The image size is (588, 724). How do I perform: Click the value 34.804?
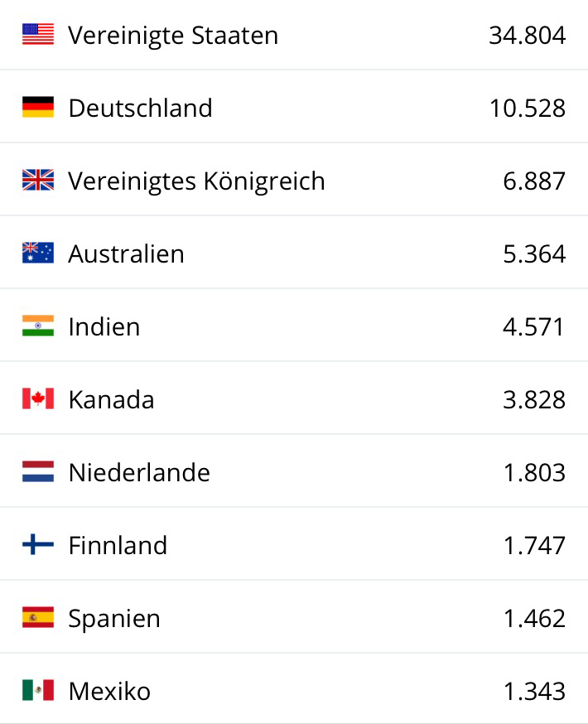[x=528, y=36]
